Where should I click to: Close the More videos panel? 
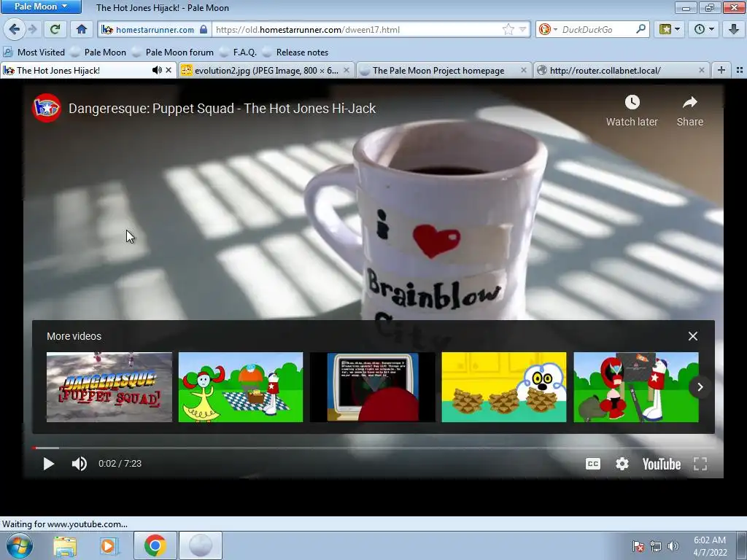(693, 336)
